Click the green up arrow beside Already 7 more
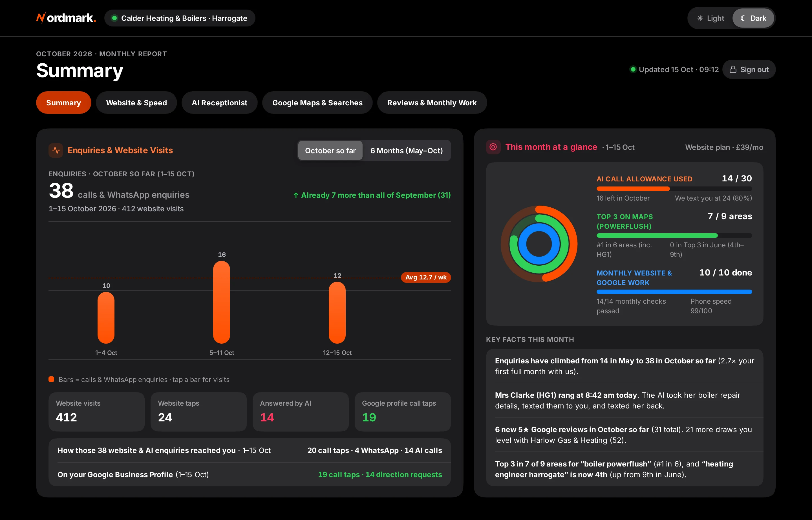This screenshot has height=520, width=812. tap(296, 195)
